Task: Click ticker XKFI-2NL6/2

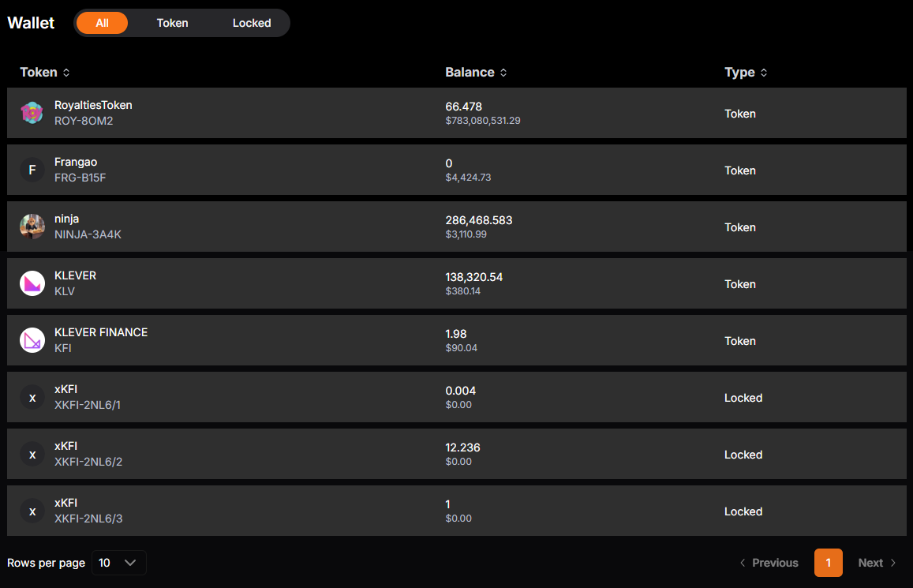Action: 88,462
